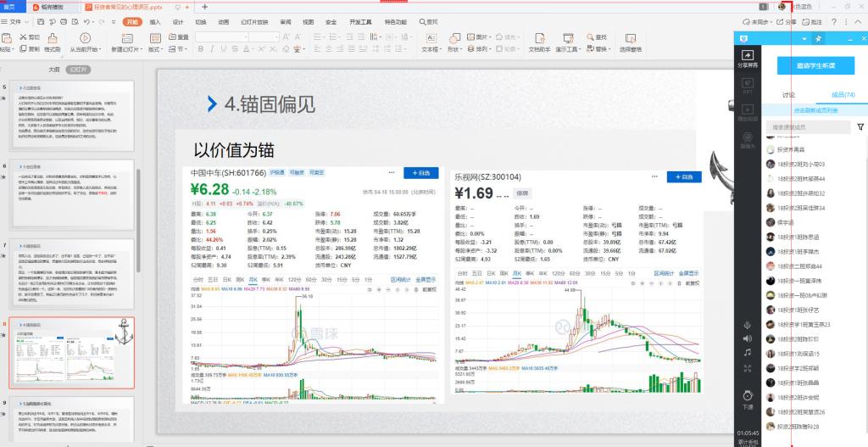Click the New Slide (新建幻灯片) icon
Viewport: 868px width, 447px height.
127,38
